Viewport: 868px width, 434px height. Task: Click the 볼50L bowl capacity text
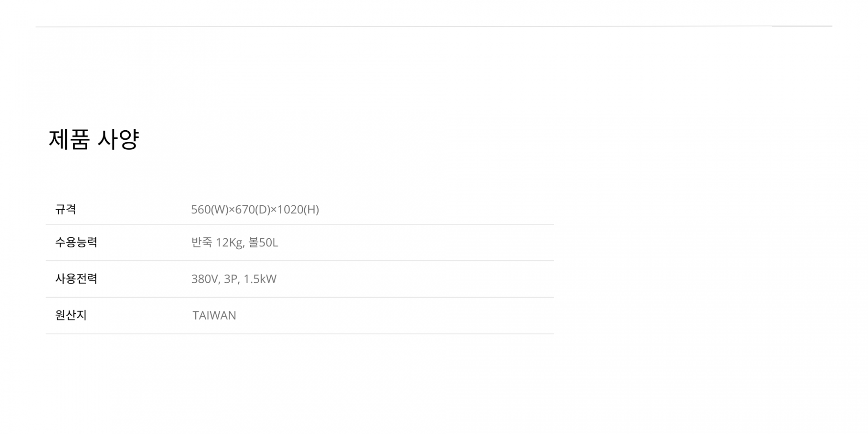[x=263, y=243]
